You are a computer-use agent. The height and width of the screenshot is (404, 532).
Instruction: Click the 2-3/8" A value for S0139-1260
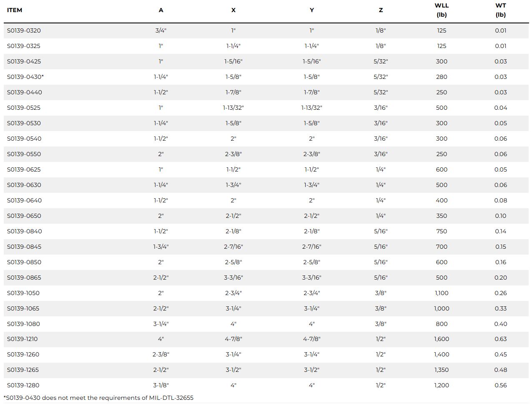point(161,354)
